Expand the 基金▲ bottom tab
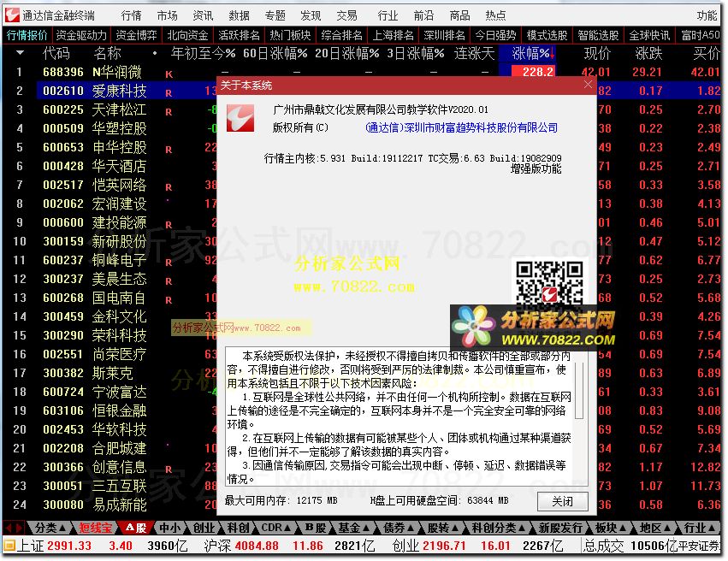This screenshot has width=728, height=561. [354, 528]
